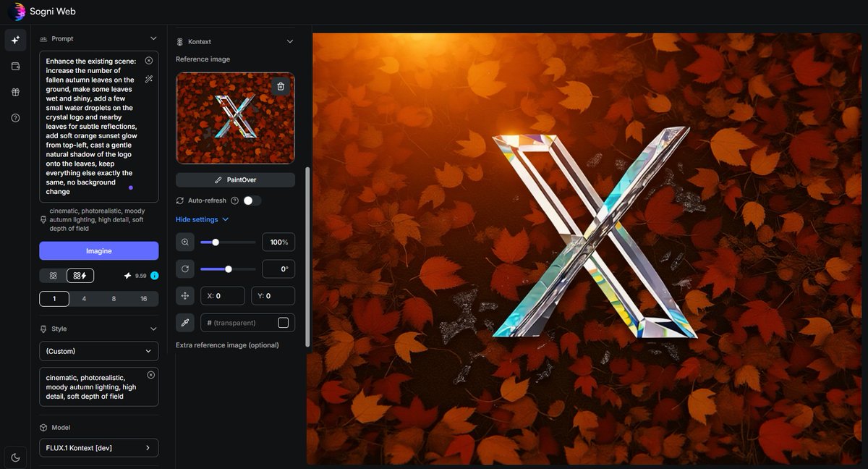This screenshot has height=469, width=868.
Task: Click the 9.59 credits value
Action: coord(141,276)
